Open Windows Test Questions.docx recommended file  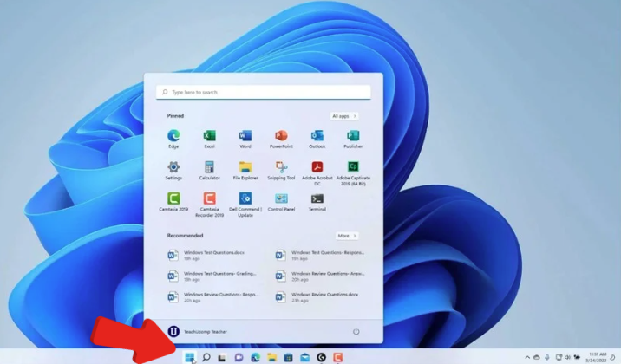(x=206, y=255)
